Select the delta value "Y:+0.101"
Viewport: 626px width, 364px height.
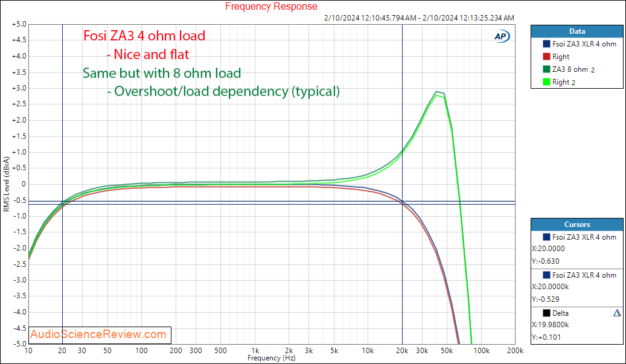pyautogui.click(x=546, y=337)
